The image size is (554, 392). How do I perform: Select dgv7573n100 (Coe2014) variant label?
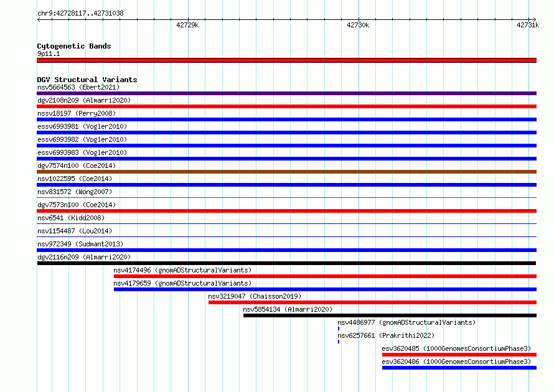point(77,205)
